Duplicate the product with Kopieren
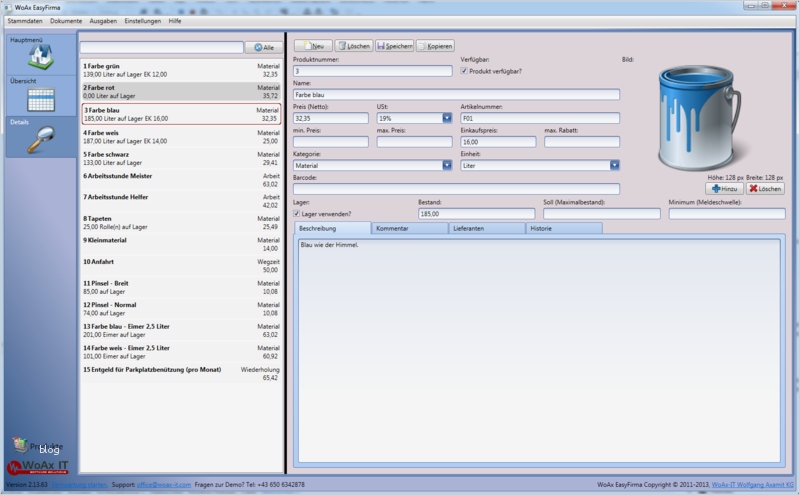Screen dimensions: 800x495 click(435, 46)
